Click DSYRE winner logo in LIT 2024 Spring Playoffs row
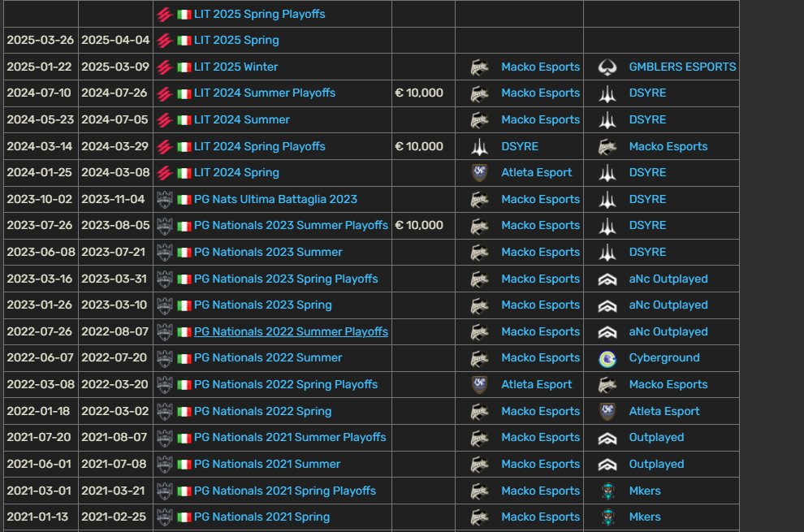The width and height of the screenshot is (804, 532). click(479, 147)
